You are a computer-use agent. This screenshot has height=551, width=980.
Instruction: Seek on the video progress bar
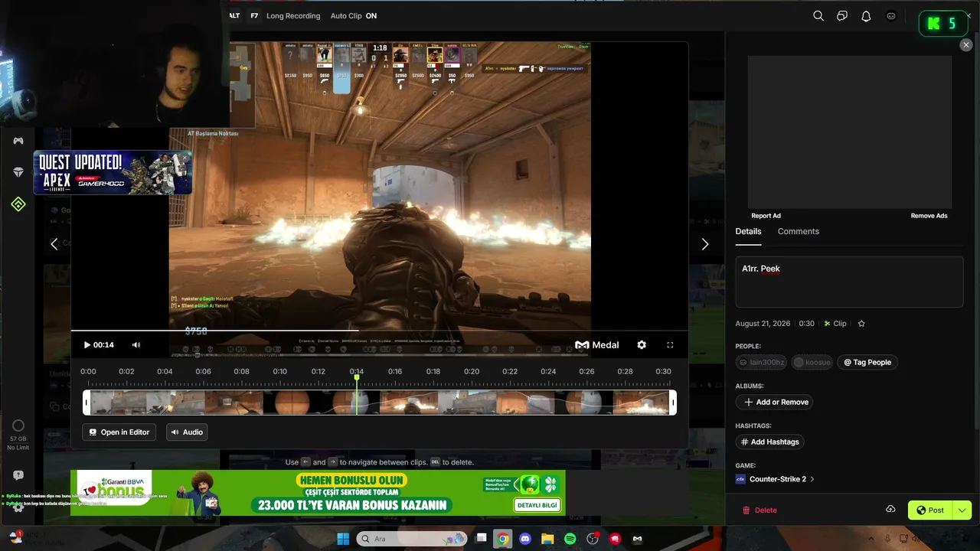pyautogui.click(x=379, y=331)
